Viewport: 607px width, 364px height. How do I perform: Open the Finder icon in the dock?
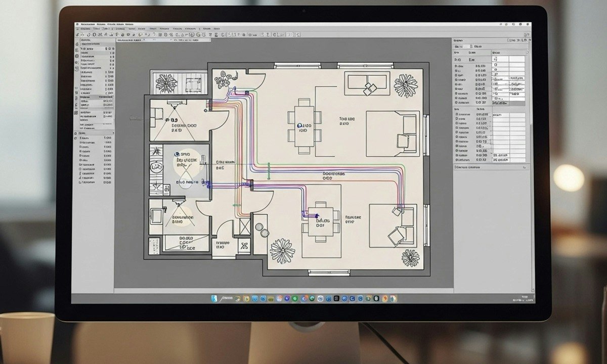(x=214, y=299)
